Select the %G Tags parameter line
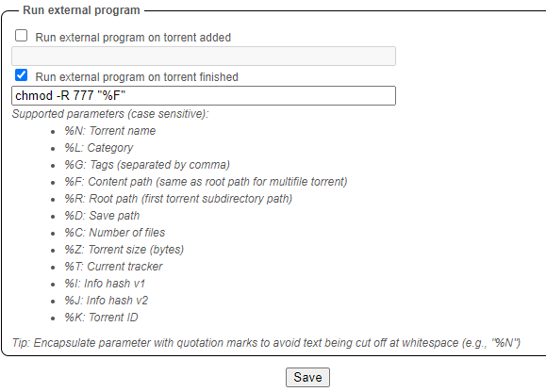 [x=147, y=165]
